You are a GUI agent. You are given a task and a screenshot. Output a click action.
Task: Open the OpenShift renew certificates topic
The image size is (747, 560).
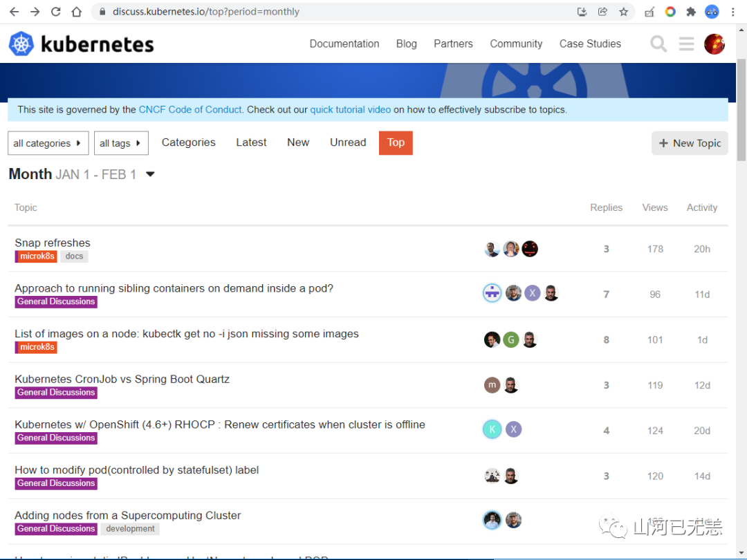(220, 424)
